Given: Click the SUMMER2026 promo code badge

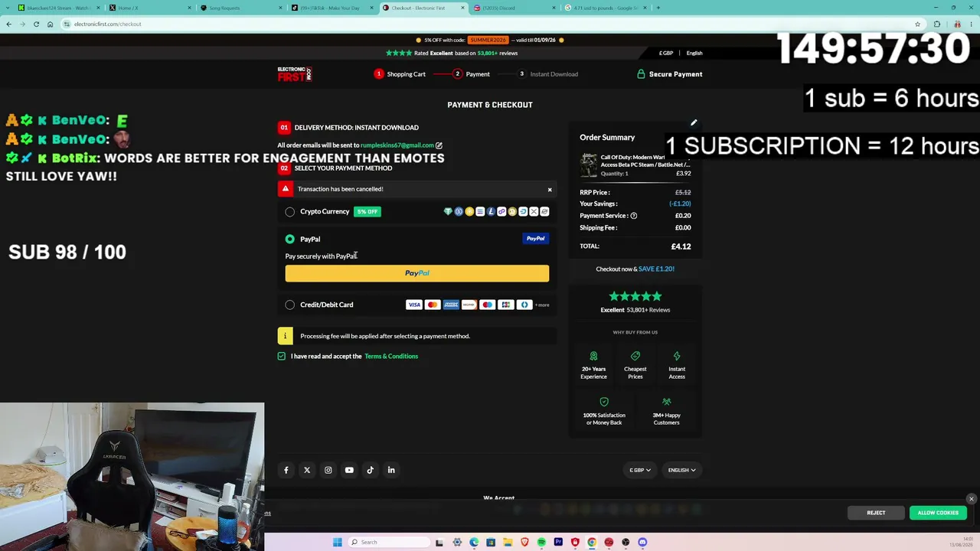Looking at the screenshot, I should point(488,40).
